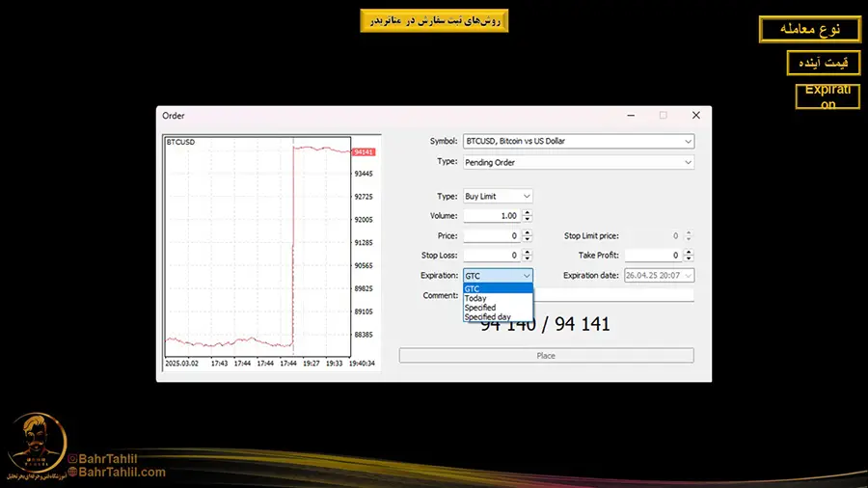Choose Today from the expiration list
This screenshot has width=868, height=488.
(x=497, y=298)
